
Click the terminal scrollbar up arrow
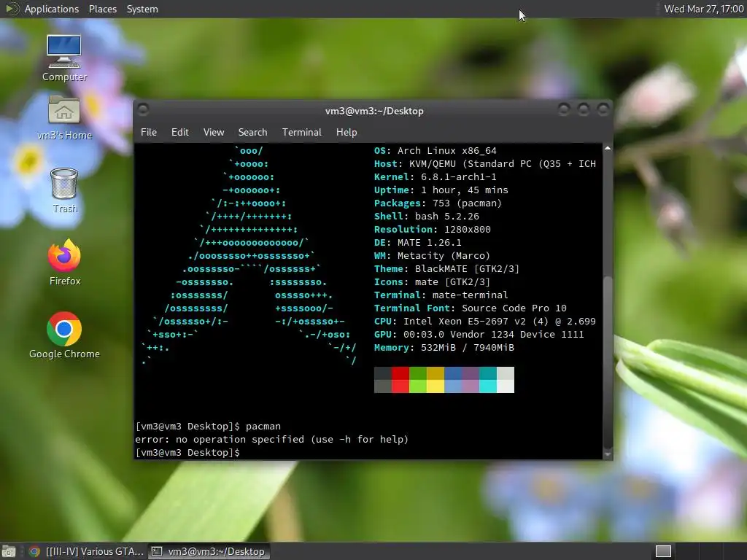tap(608, 148)
